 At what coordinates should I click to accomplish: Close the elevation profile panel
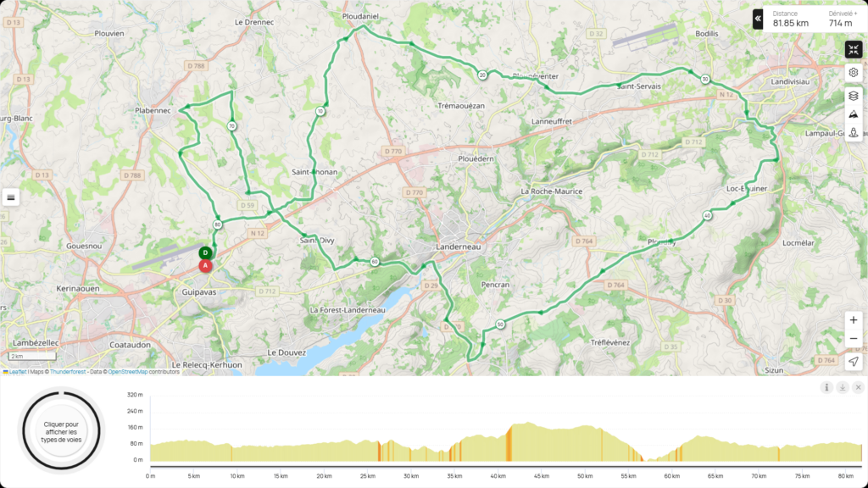tap(858, 387)
